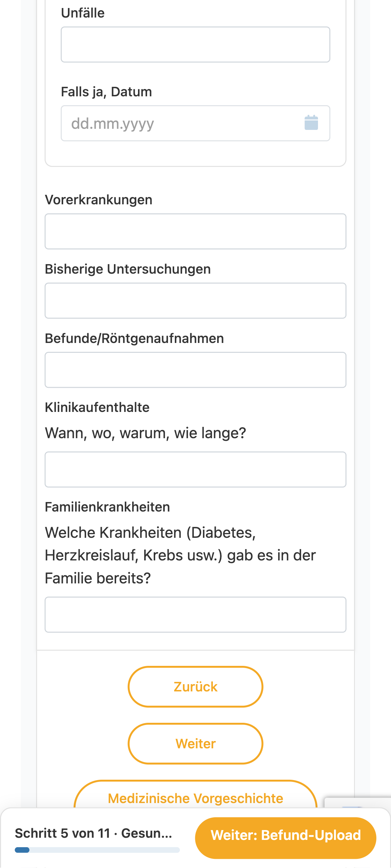Focus the Unfälle text field

tap(195, 45)
